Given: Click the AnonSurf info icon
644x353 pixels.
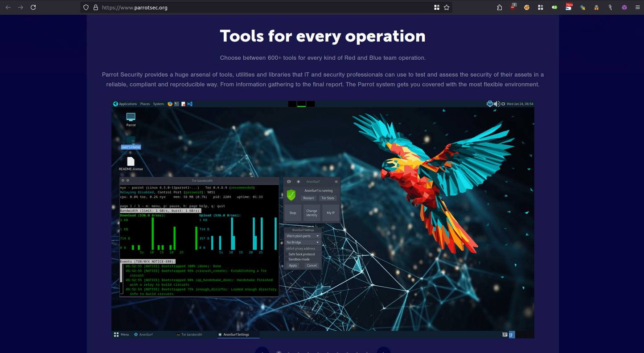Looking at the screenshot, I should (x=289, y=181).
